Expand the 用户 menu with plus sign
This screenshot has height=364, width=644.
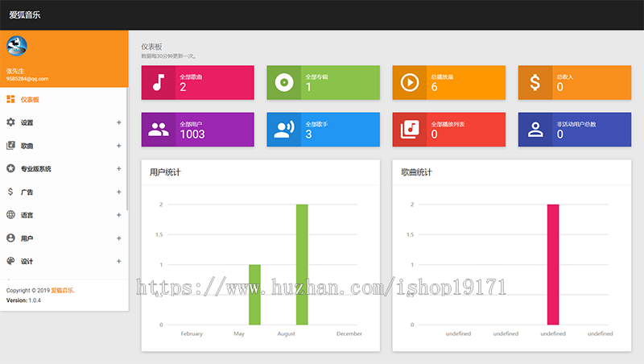coord(118,238)
